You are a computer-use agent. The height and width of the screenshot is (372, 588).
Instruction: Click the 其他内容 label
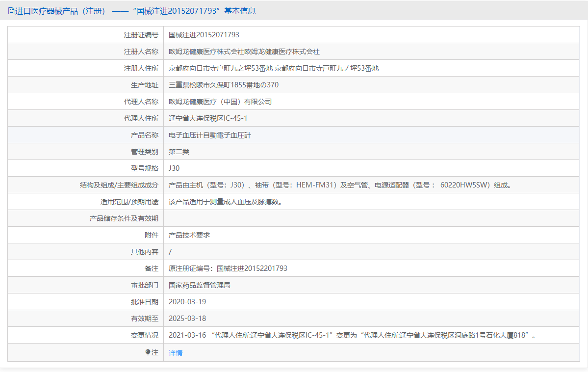144,251
